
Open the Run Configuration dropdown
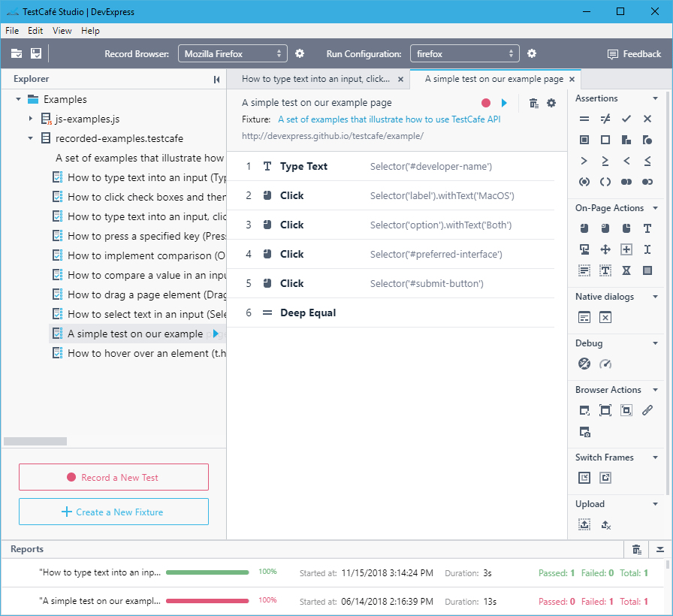click(465, 53)
